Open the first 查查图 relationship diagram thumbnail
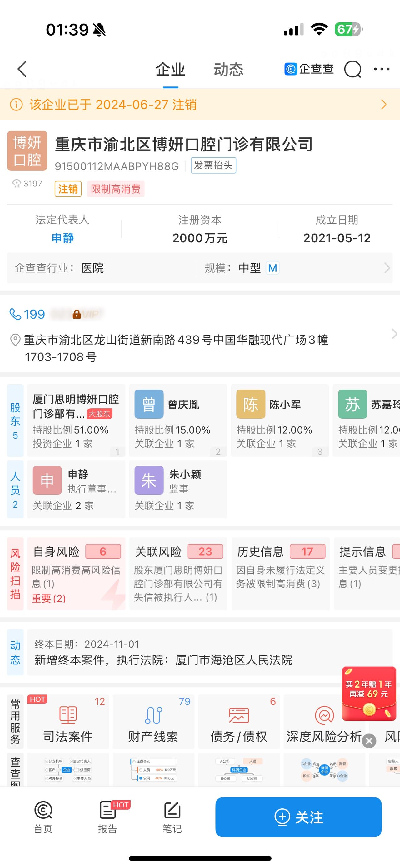 (68, 770)
